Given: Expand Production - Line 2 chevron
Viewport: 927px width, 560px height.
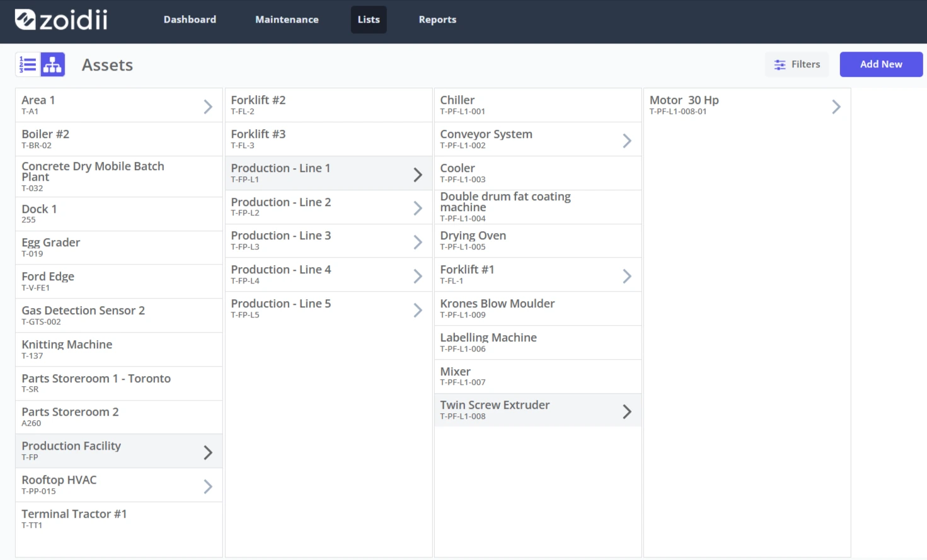Looking at the screenshot, I should point(418,209).
